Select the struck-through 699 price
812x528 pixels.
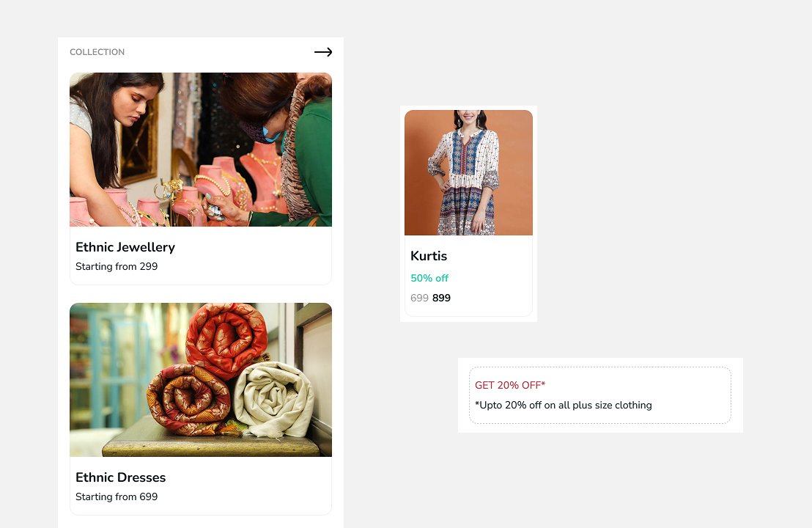419,298
